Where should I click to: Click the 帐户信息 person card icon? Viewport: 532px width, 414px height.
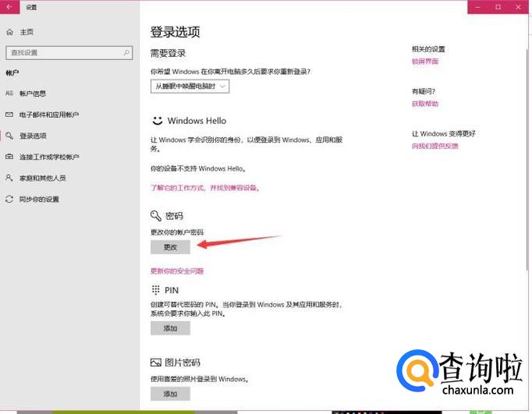pos(9,94)
